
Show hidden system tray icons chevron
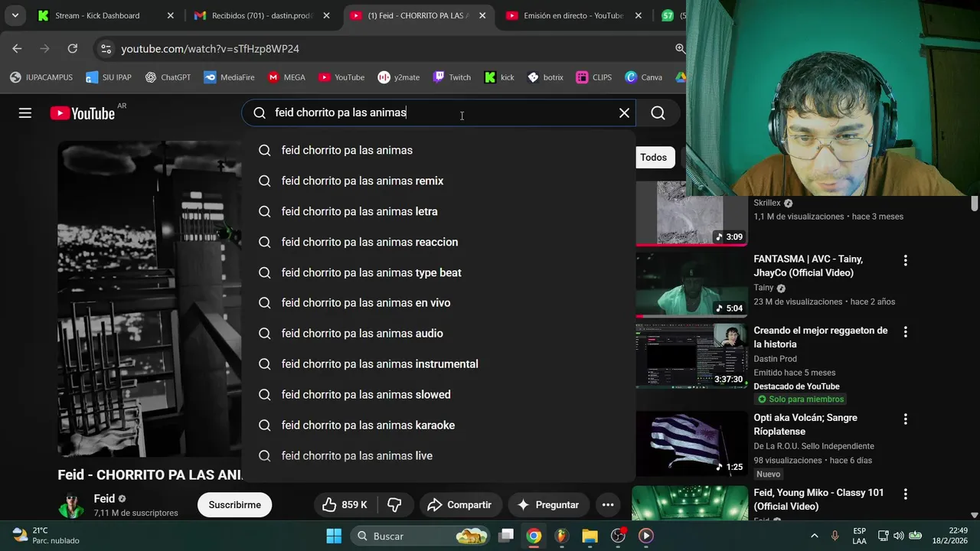pos(814,536)
